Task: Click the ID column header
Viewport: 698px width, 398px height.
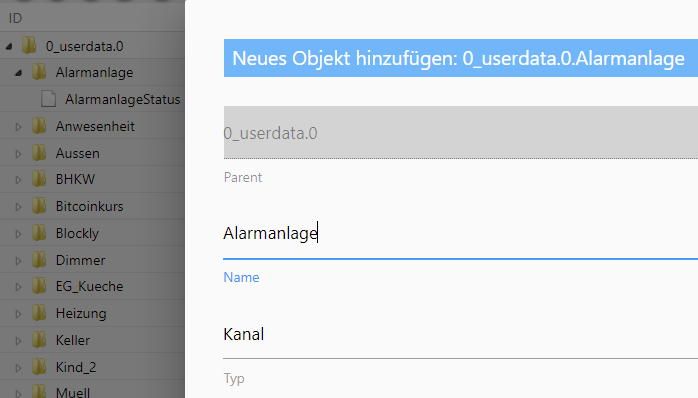Action: (15, 18)
